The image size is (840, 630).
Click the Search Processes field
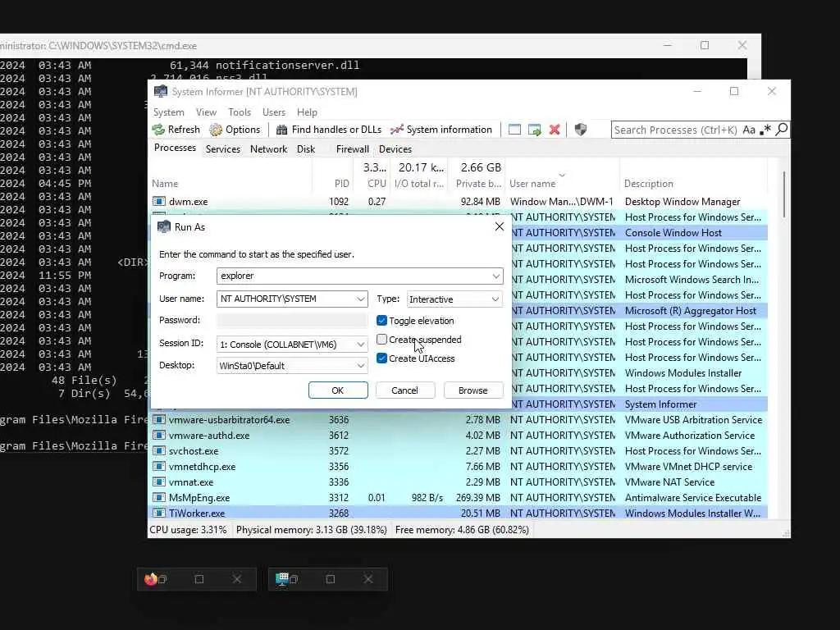[675, 130]
